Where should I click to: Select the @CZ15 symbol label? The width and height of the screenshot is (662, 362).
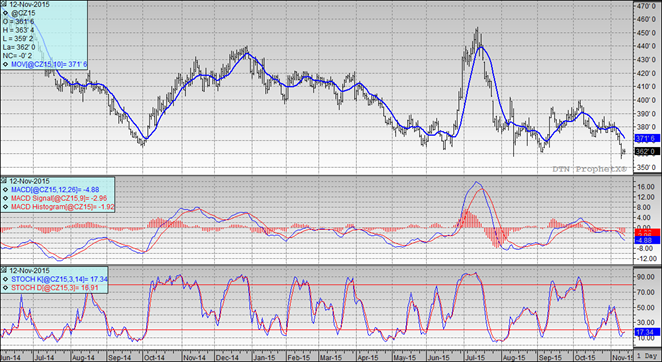point(23,13)
